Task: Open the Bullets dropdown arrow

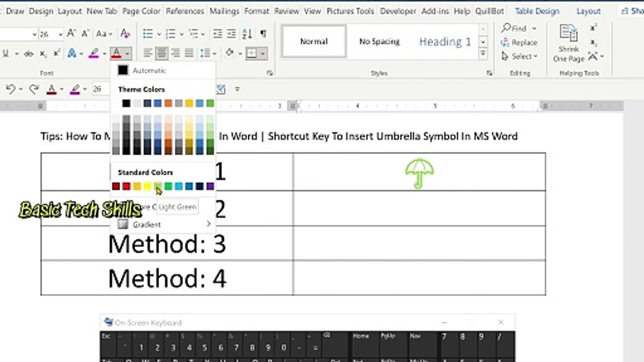Action: click(x=158, y=34)
